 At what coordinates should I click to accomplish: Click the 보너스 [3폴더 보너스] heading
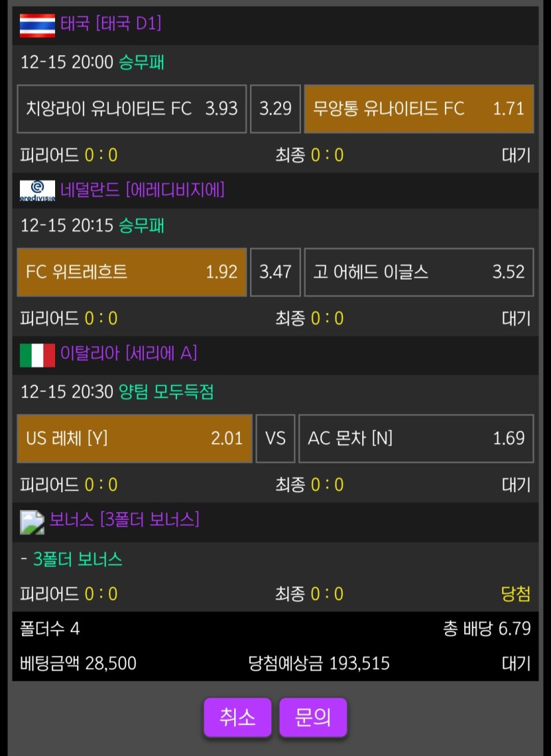click(125, 519)
